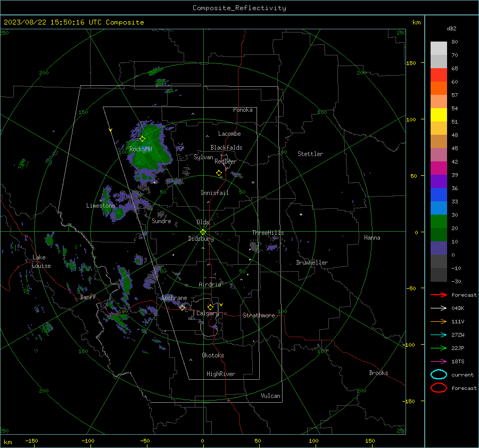The image size is (479, 448).
Task: Click the Ponoka label on the map
Action: click(243, 110)
